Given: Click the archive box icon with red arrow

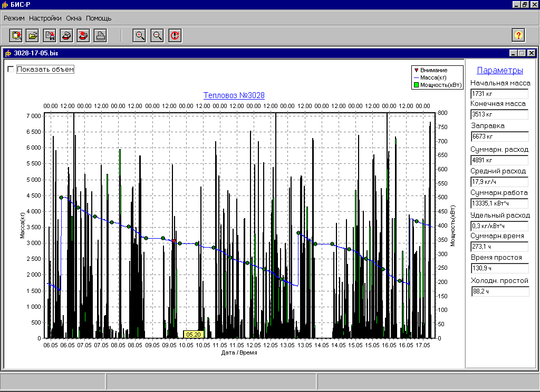Looking at the screenshot, I should click(83, 35).
